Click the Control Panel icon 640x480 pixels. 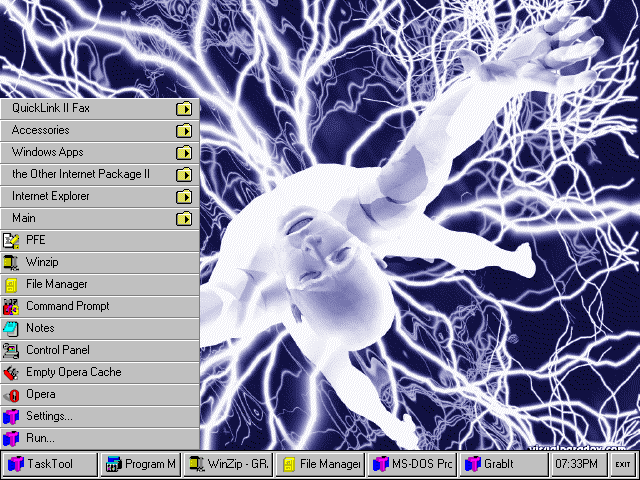11,350
